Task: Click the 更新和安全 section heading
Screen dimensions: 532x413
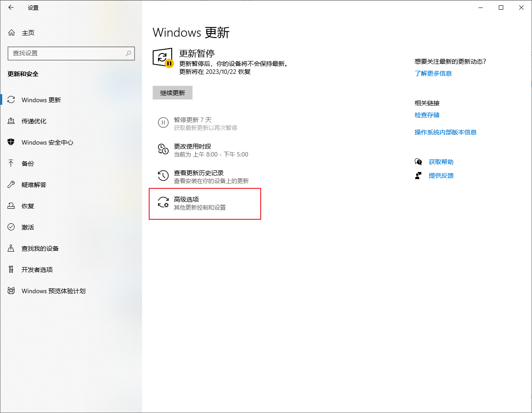Action: [23, 74]
